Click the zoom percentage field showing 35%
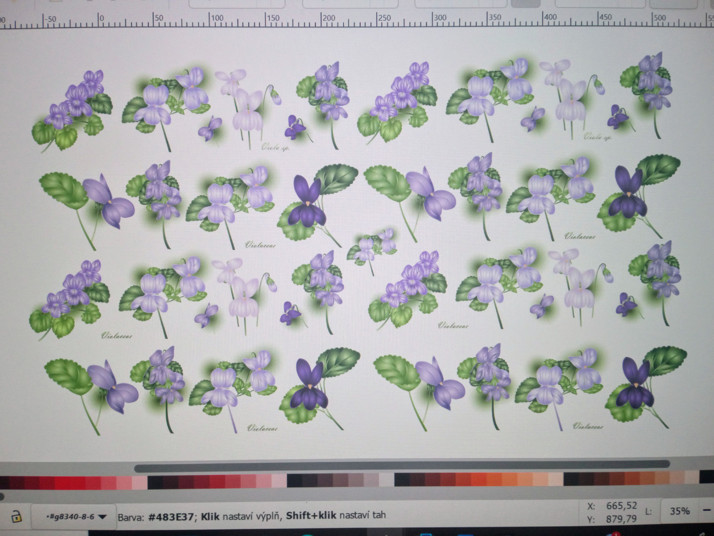The height and width of the screenshot is (536, 714). tap(679, 511)
